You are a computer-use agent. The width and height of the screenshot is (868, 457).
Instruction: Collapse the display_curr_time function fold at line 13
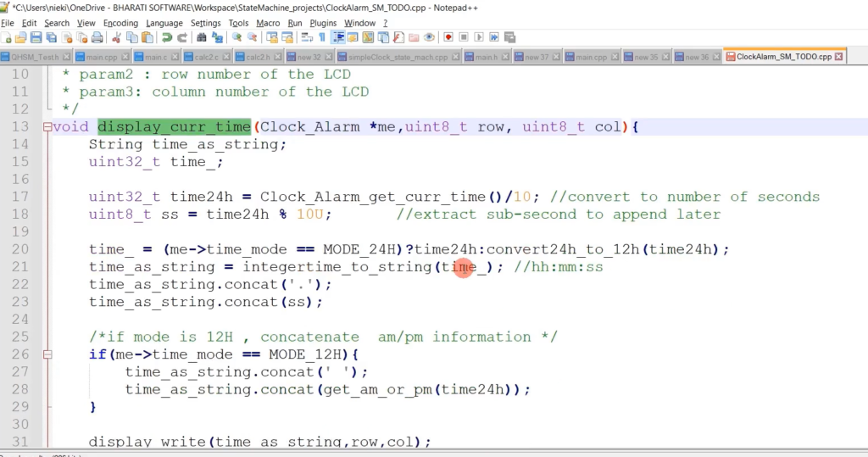click(47, 127)
